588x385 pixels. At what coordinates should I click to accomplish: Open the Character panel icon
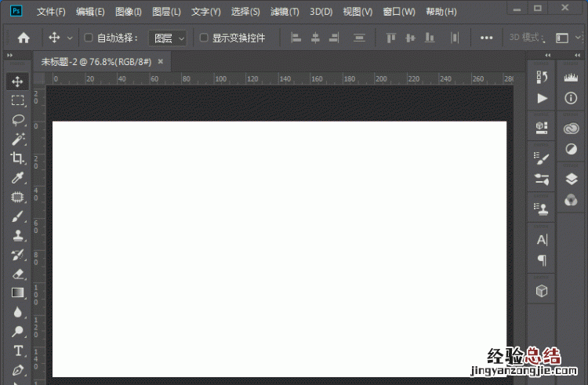click(x=542, y=240)
